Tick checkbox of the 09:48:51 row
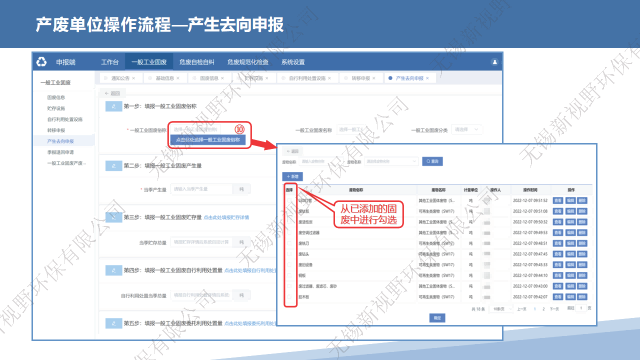 [290, 243]
